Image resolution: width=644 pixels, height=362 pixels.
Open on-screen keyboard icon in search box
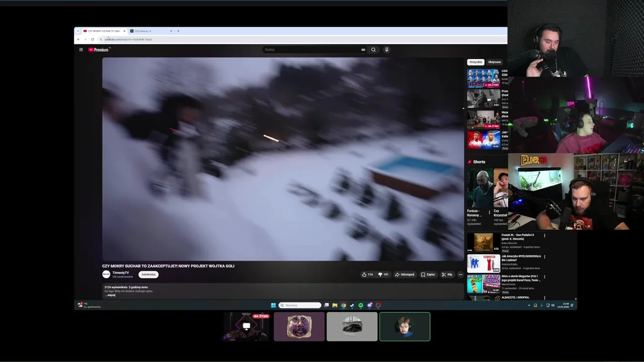[x=363, y=50]
